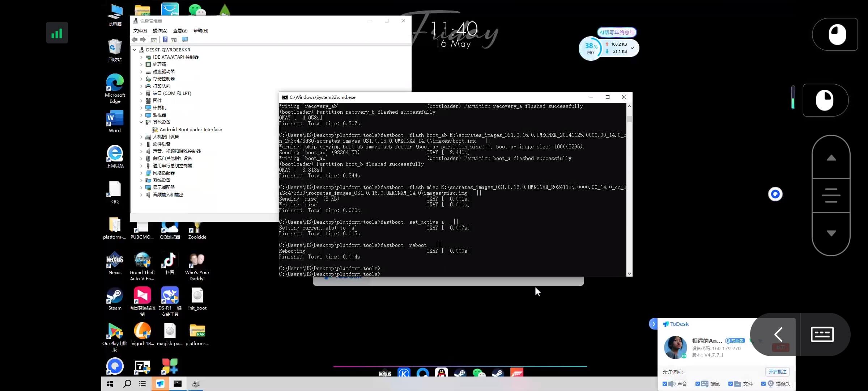Click the 开启批注 button
Screen dimensions: 868x391
[777, 372]
